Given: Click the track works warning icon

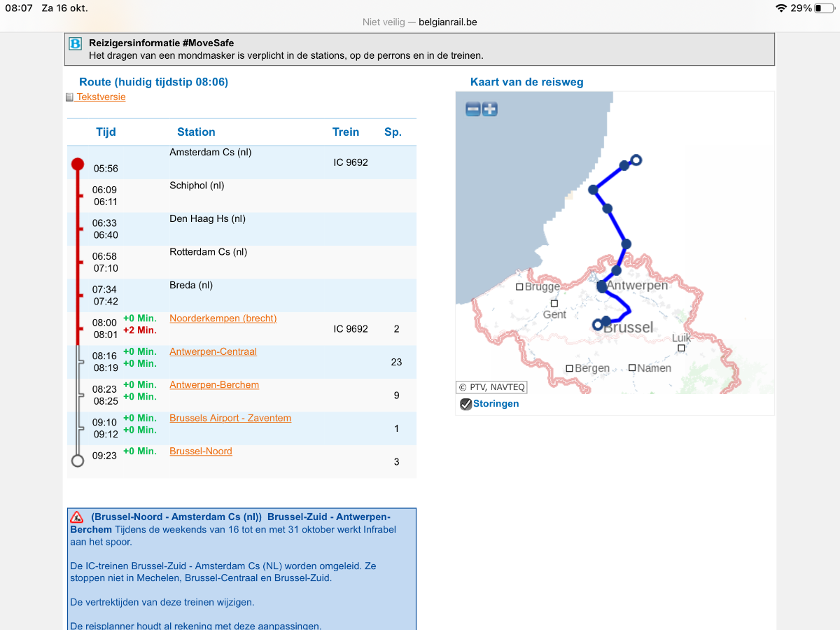Looking at the screenshot, I should pos(77,517).
